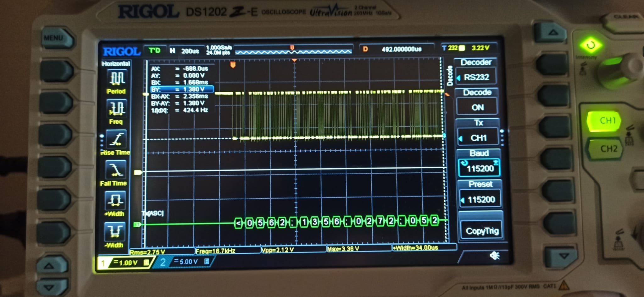The height and width of the screenshot is (297, 644).
Task: Open the RS232 decoder type selector
Action: click(x=476, y=77)
